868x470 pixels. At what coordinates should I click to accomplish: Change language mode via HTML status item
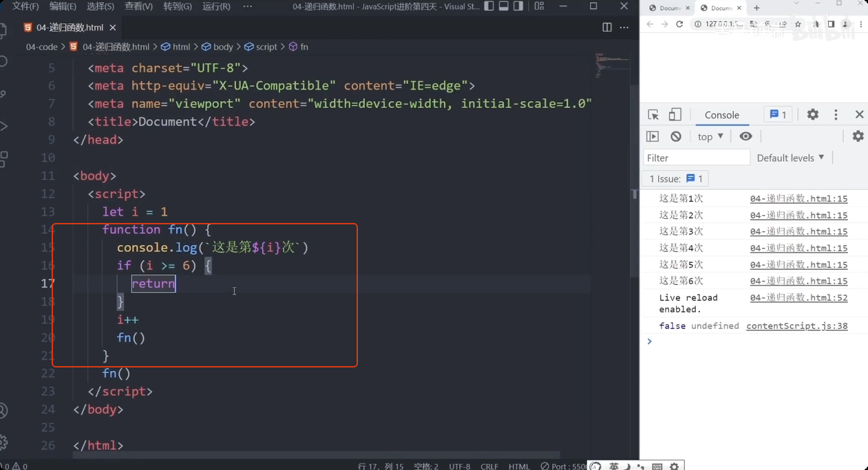[x=519, y=466]
